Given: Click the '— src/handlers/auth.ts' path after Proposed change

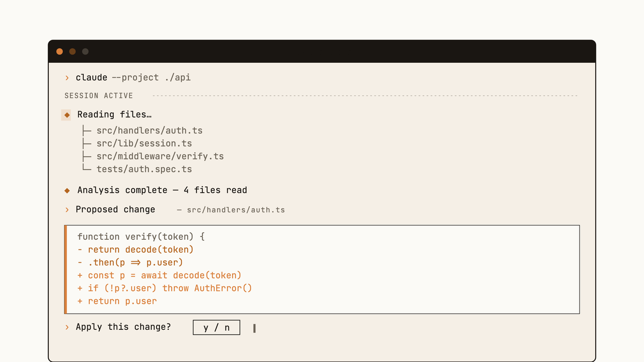Looking at the screenshot, I should tap(231, 210).
